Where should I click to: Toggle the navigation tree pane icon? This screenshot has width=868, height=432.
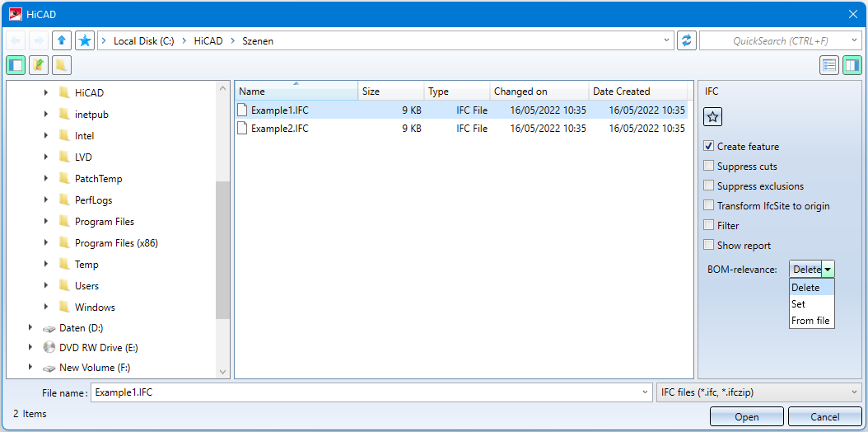[x=16, y=65]
